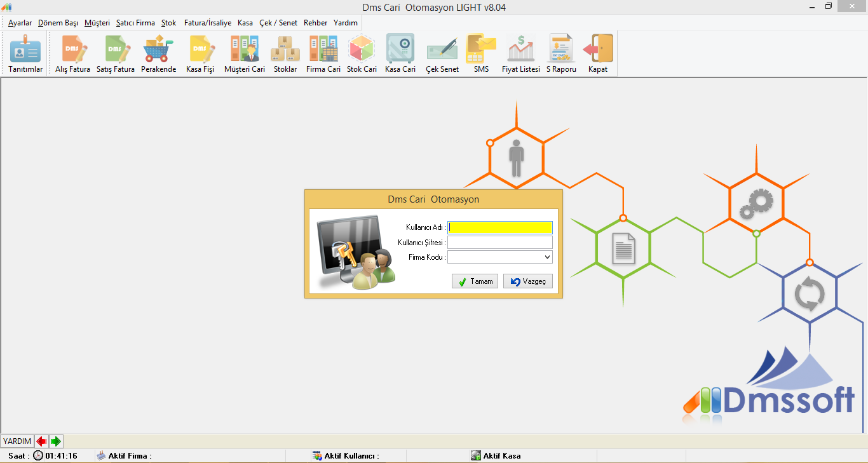Open the Fatura/İrsaliye menu
Image resolution: width=868 pixels, height=463 pixels.
click(x=208, y=23)
